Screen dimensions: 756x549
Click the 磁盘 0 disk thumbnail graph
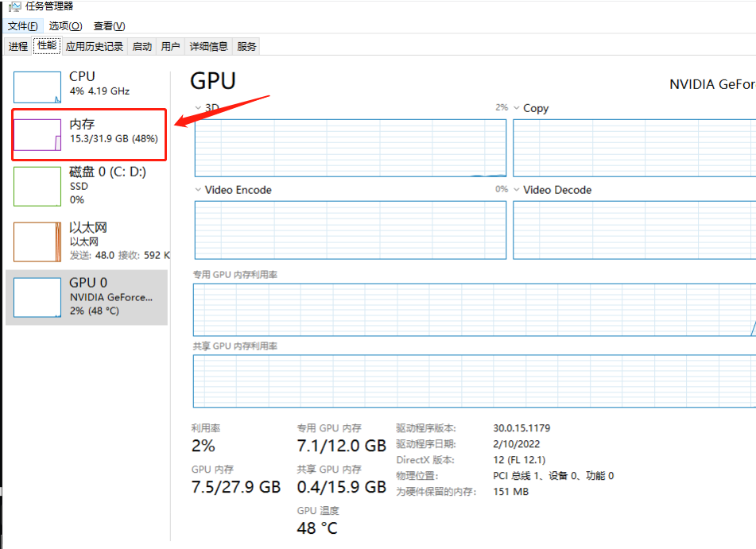click(37, 186)
